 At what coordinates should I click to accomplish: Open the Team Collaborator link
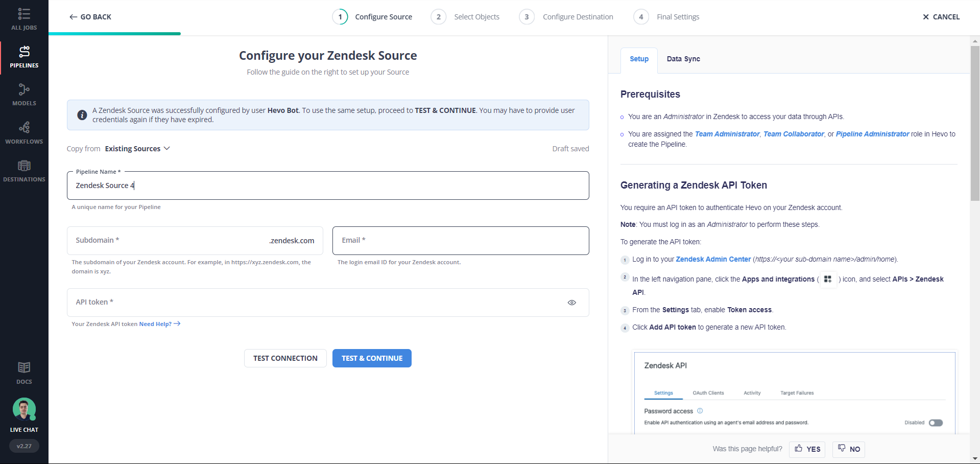coord(794,134)
